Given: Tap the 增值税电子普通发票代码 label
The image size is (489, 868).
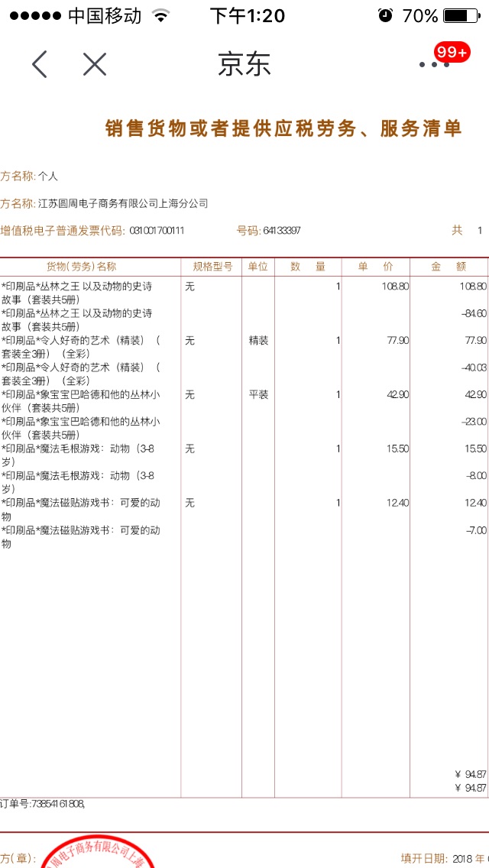Looking at the screenshot, I should pyautogui.click(x=62, y=231).
